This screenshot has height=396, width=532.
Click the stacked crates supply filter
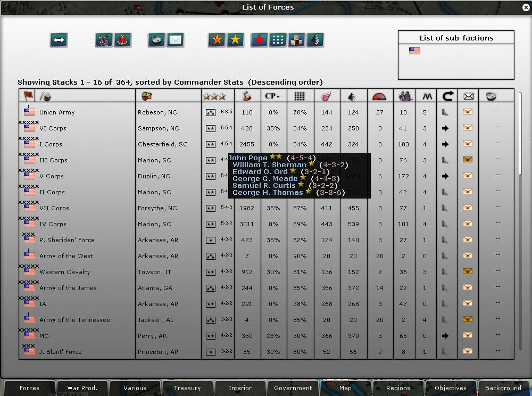(x=296, y=40)
